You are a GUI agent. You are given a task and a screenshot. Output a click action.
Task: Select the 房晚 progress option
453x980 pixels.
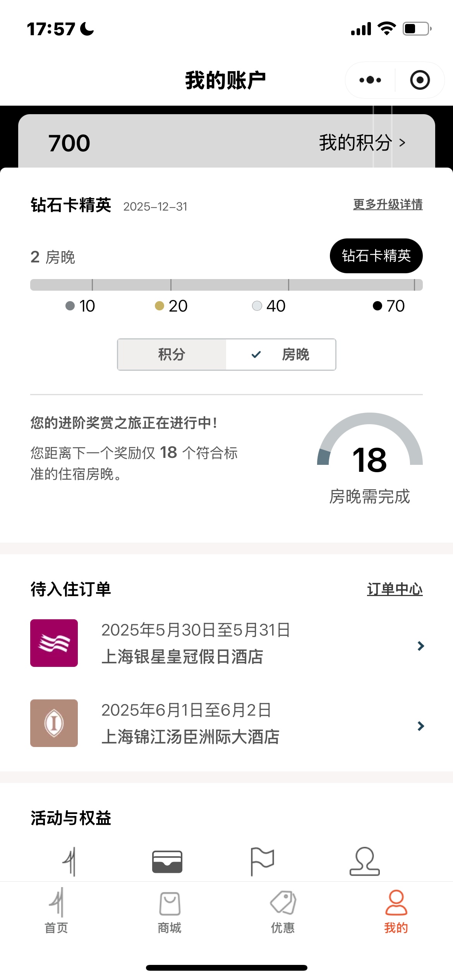pos(281,355)
